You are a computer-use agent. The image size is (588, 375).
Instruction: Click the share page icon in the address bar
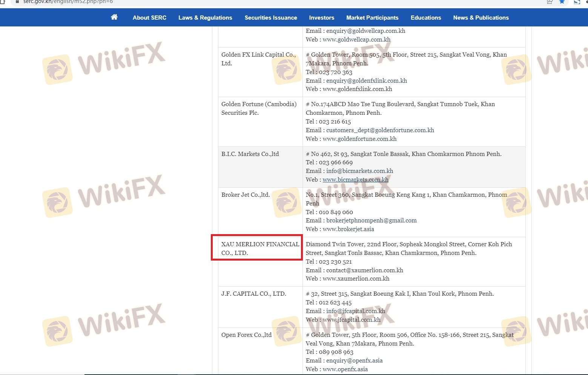click(x=550, y=2)
